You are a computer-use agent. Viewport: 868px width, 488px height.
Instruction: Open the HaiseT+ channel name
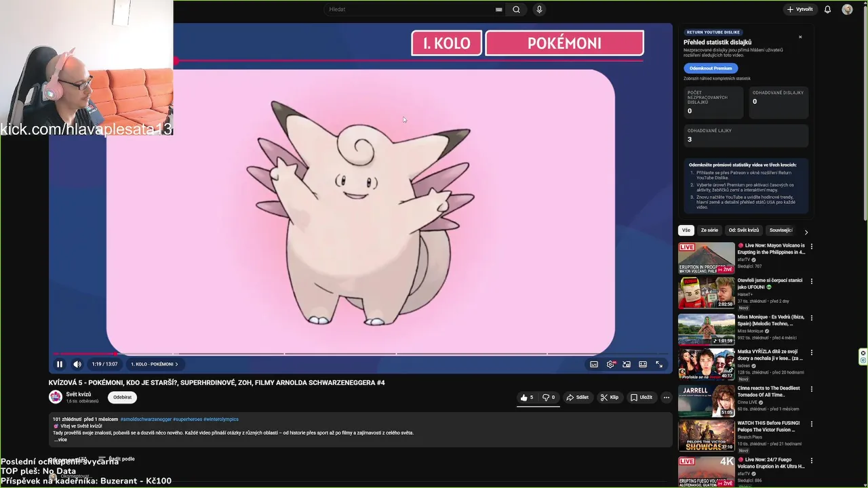click(x=745, y=294)
